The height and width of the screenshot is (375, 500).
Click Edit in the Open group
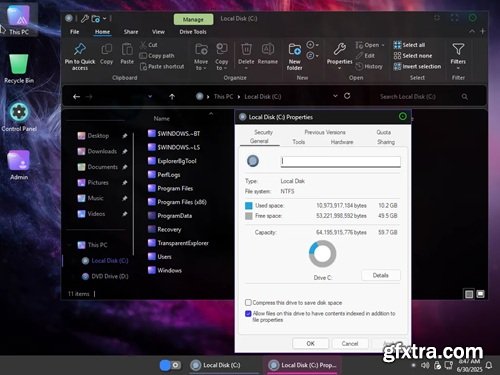[365, 56]
